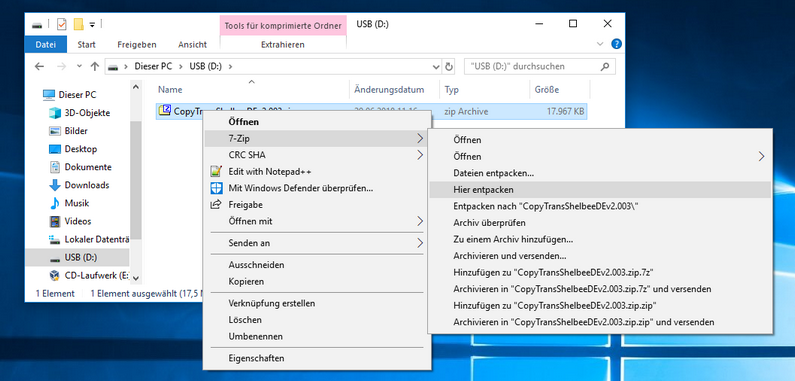Screen dimensions: 795x381
Task: Click the Bilder folder icon
Action: coord(55,131)
